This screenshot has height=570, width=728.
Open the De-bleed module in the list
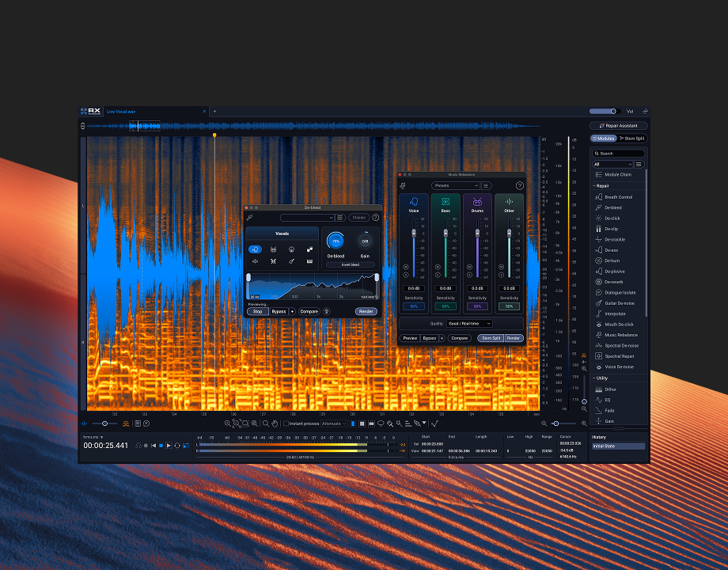click(x=609, y=207)
